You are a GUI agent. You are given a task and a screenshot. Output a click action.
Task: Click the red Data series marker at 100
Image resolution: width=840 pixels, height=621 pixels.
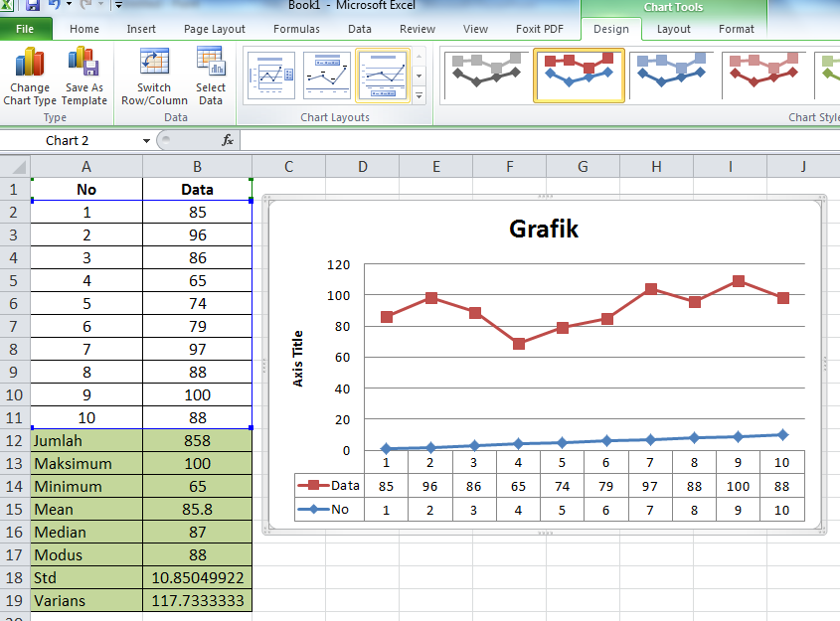point(739,281)
